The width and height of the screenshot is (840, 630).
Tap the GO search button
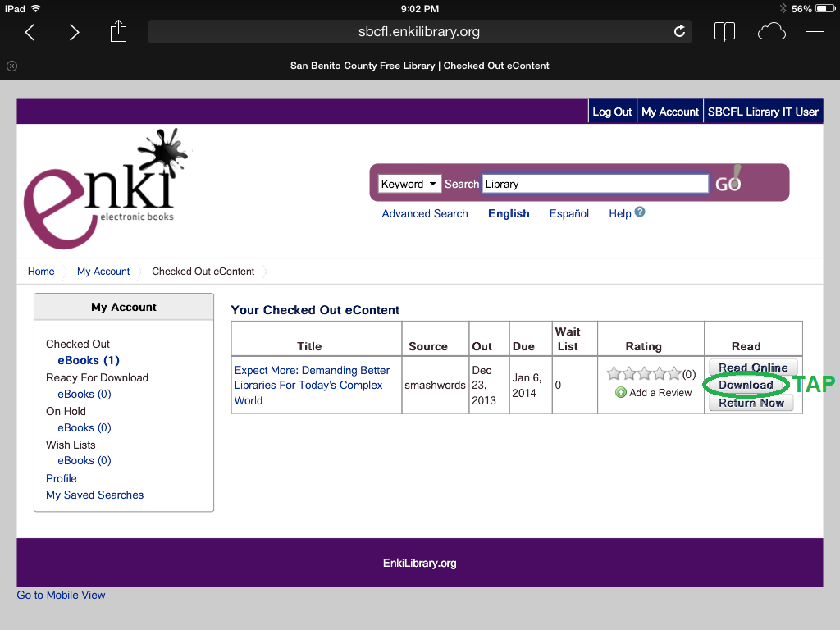pos(728,182)
